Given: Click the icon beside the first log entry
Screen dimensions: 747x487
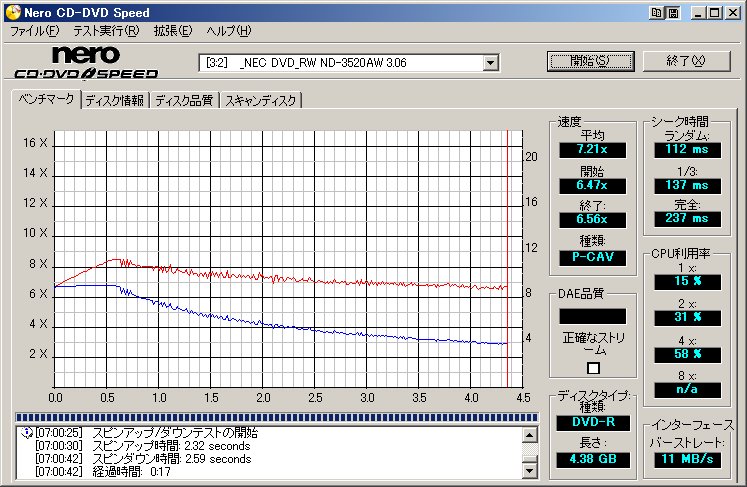Looking at the screenshot, I should 27,433.
